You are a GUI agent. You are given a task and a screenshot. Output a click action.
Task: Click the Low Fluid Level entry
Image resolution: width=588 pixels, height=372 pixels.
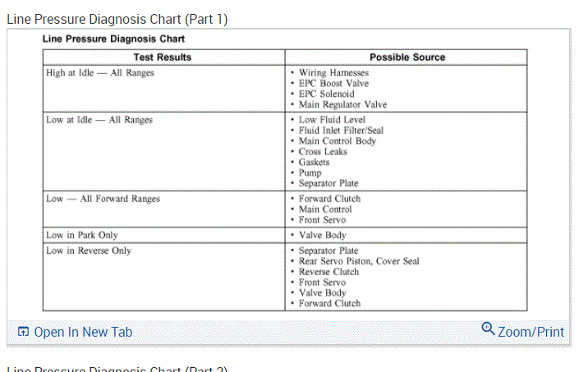[332, 120]
